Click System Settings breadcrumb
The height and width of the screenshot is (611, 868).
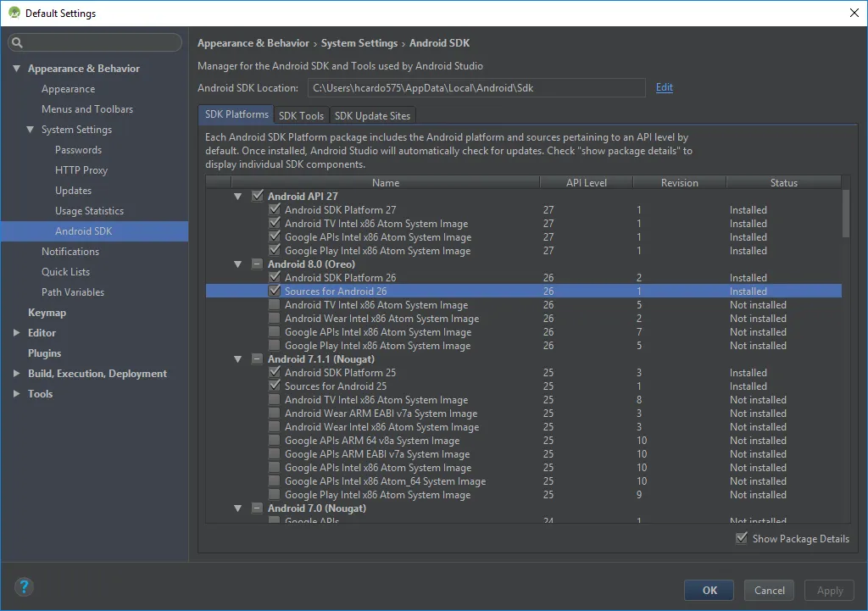359,43
